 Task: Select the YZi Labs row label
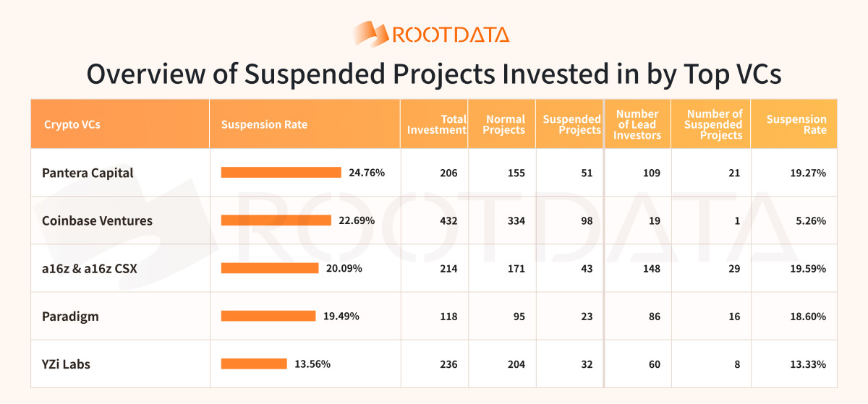(66, 364)
